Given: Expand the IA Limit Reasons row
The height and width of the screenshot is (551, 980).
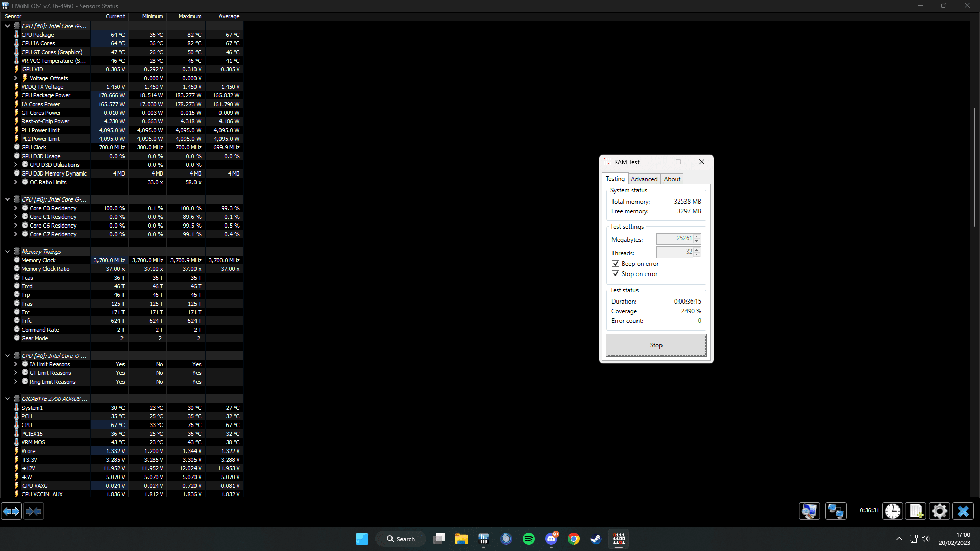Looking at the screenshot, I should pyautogui.click(x=16, y=364).
